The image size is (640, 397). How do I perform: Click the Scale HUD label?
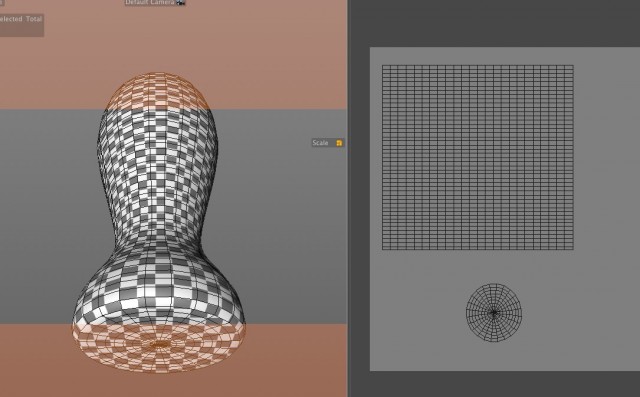(320, 143)
